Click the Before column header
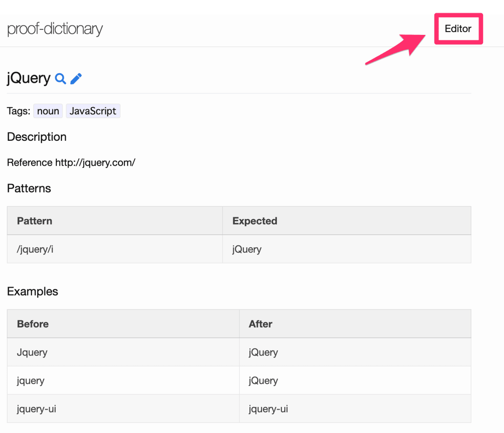Image resolution: width=504 pixels, height=433 pixels. point(123,324)
